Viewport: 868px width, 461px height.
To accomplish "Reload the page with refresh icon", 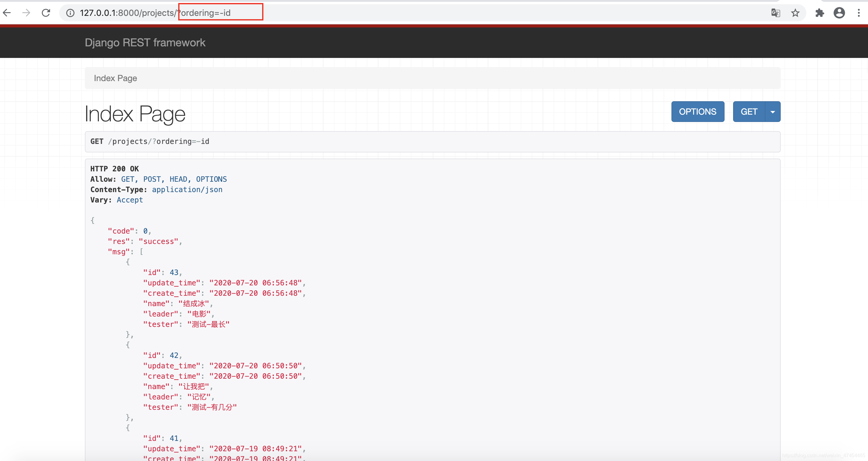I will pos(46,13).
